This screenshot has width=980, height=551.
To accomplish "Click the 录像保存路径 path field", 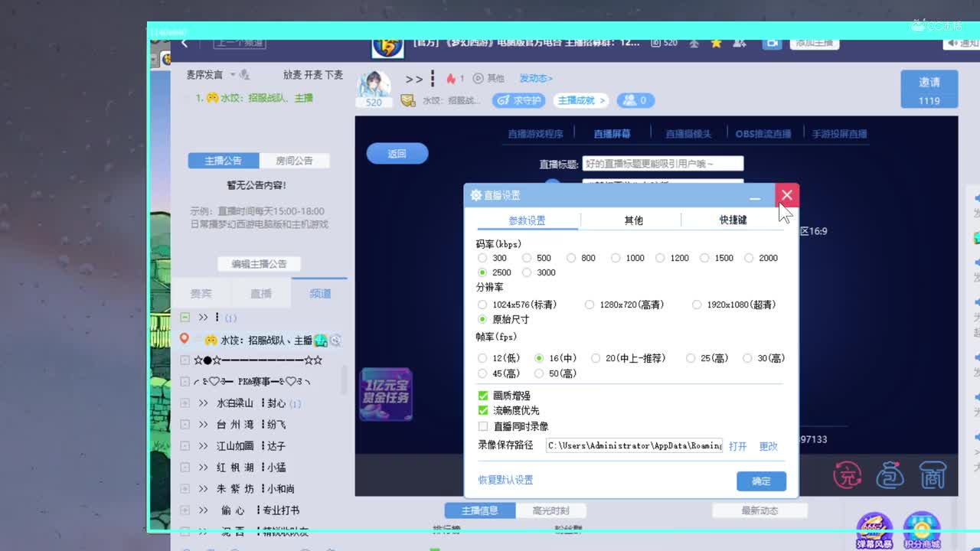I will coord(634,445).
